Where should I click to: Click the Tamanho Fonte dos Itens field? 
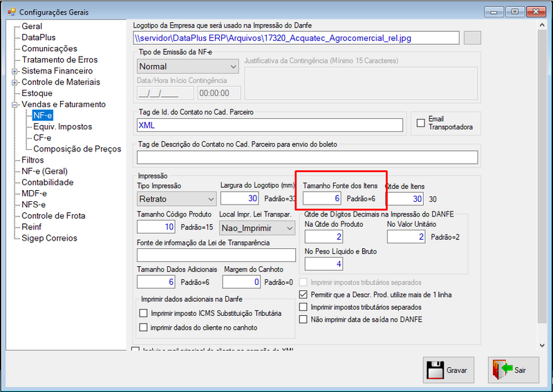coord(321,198)
